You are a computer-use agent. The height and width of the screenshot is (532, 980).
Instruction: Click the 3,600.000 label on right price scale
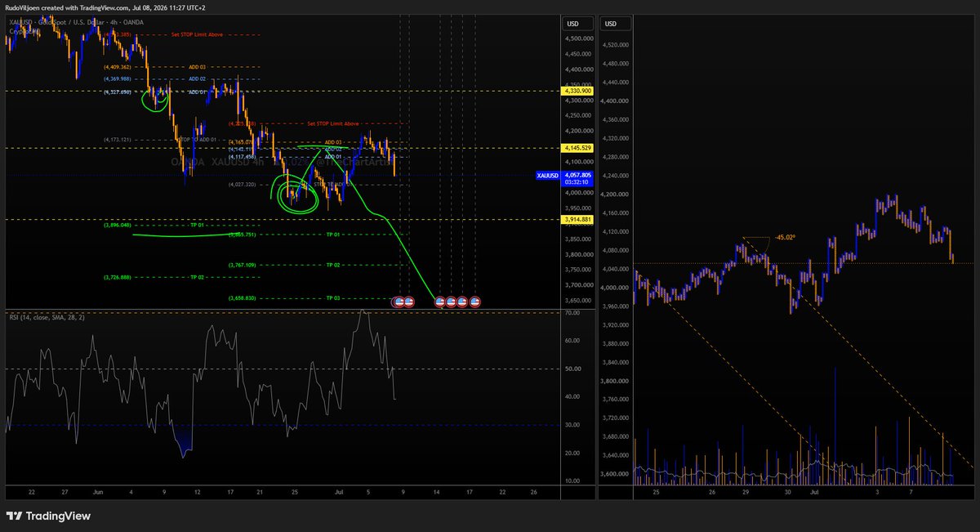(x=616, y=474)
